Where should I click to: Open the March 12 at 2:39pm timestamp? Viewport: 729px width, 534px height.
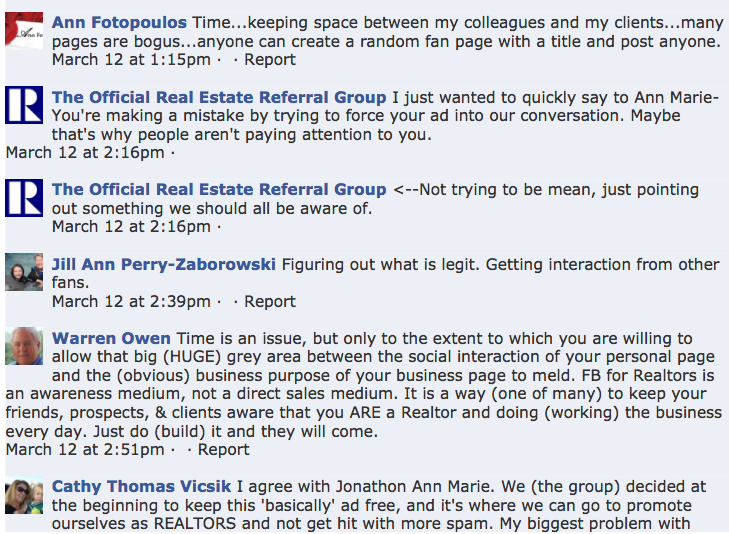tap(131, 301)
